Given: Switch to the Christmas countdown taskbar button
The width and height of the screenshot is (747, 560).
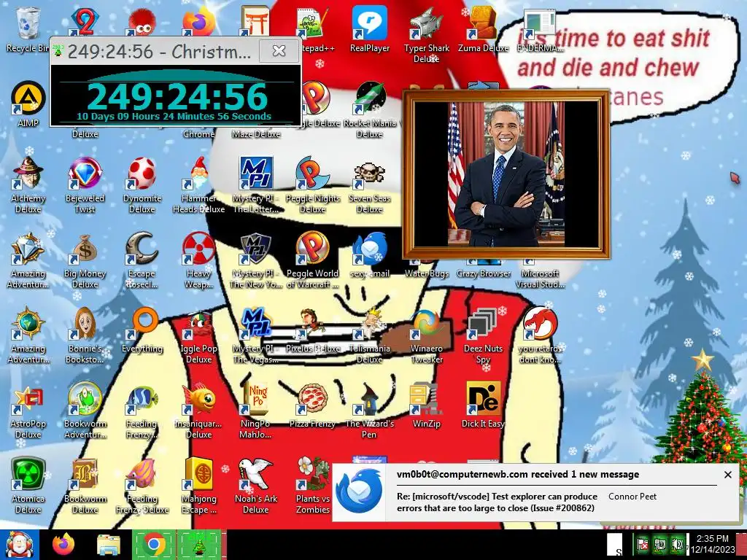Looking at the screenshot, I should [199, 544].
